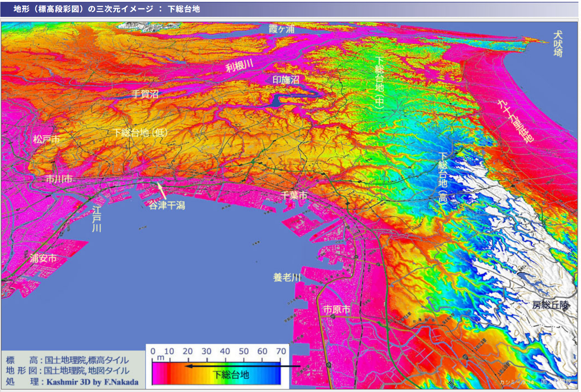Click the 下総台地(低) plateau label
The image size is (581, 392).
pyautogui.click(x=140, y=133)
